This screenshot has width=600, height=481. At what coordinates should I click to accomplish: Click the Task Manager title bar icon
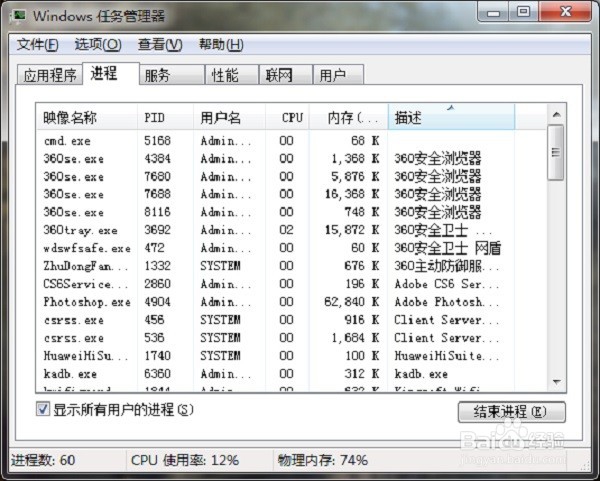pos(19,16)
